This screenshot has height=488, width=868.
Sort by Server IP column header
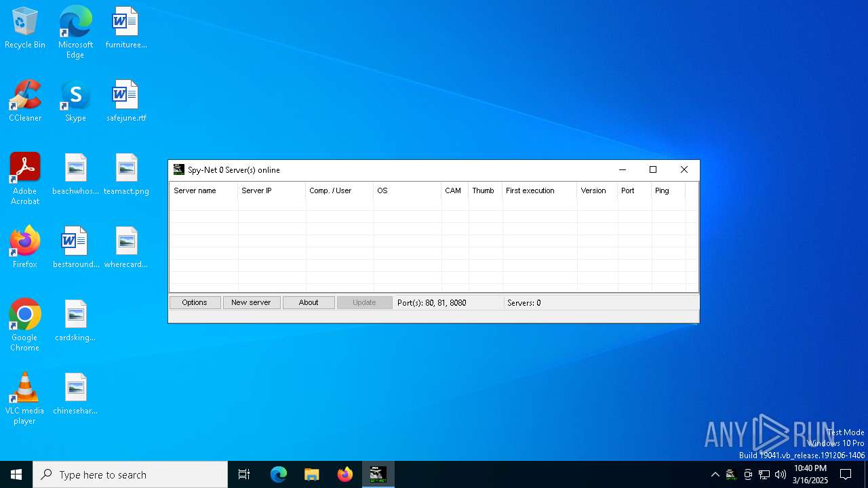(271, 190)
